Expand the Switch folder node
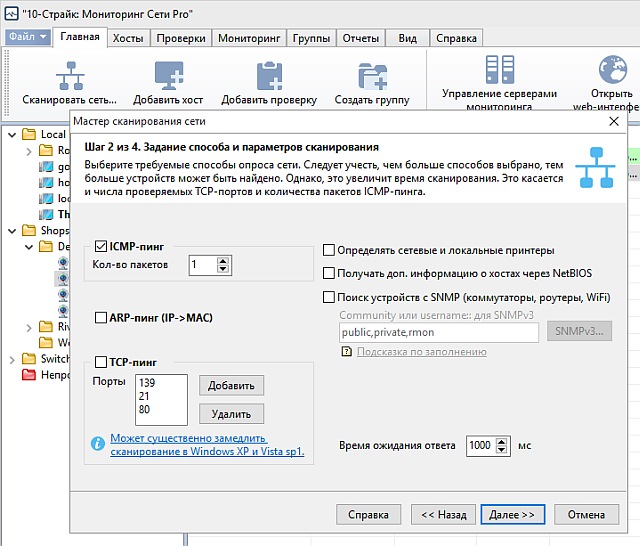This screenshot has width=640, height=546. click(12, 360)
